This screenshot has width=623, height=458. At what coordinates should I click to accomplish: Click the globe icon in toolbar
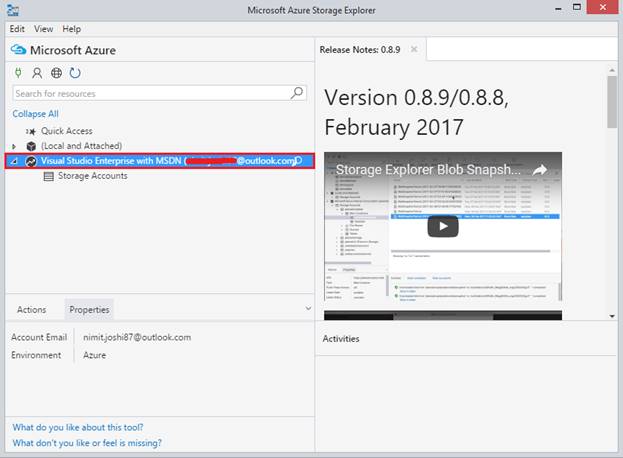tap(56, 73)
